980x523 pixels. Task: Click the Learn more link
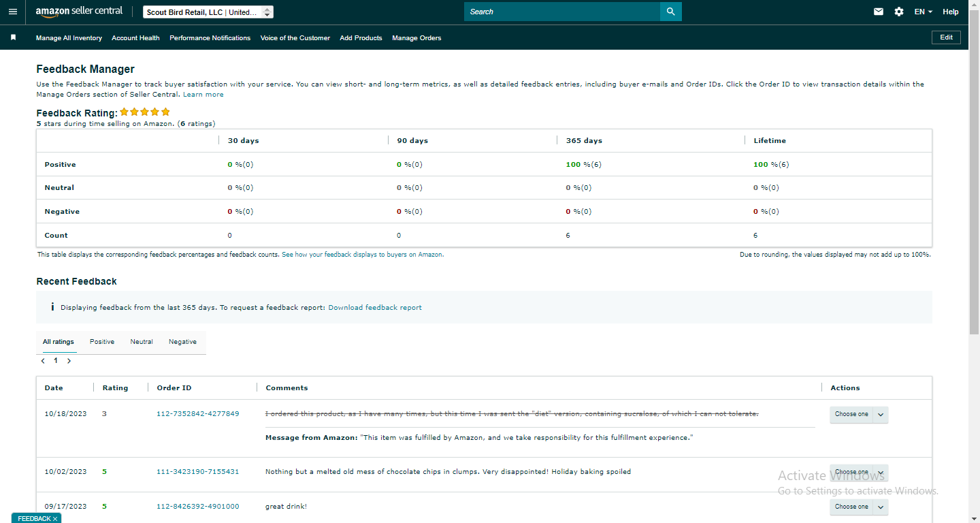[x=203, y=95]
